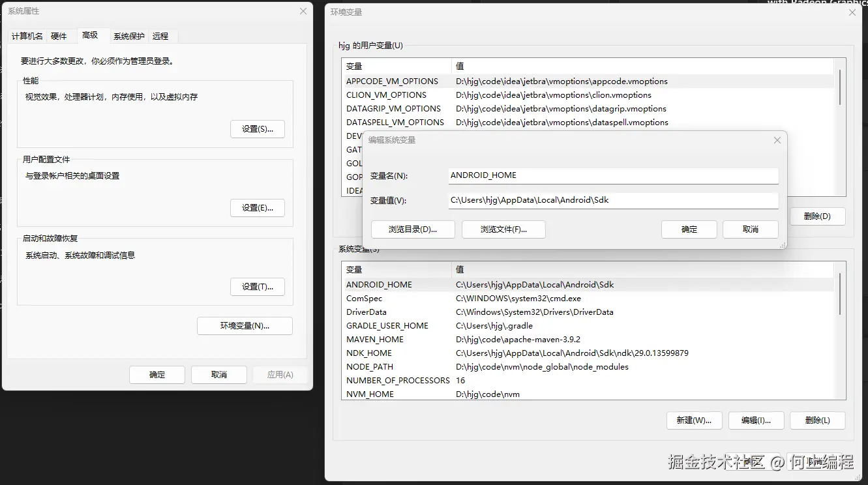Image resolution: width=868 pixels, height=485 pixels.
Task: Click 取消 in 系统属性 window
Action: 219,375
